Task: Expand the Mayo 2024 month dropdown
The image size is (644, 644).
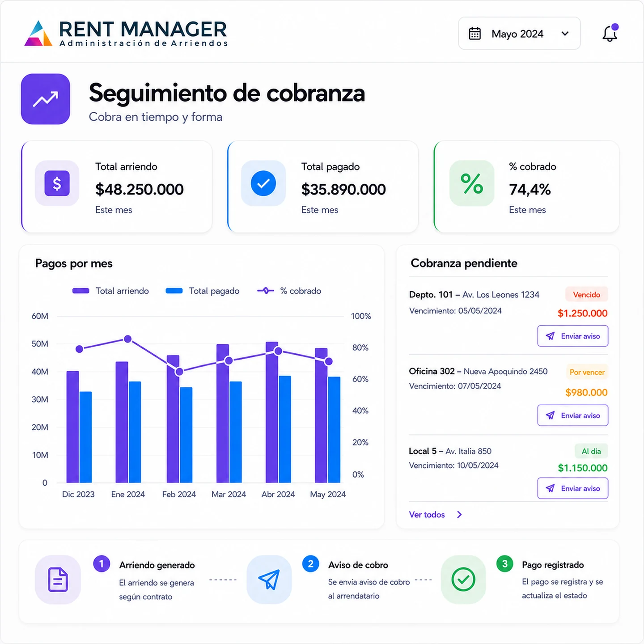Action: tap(519, 34)
